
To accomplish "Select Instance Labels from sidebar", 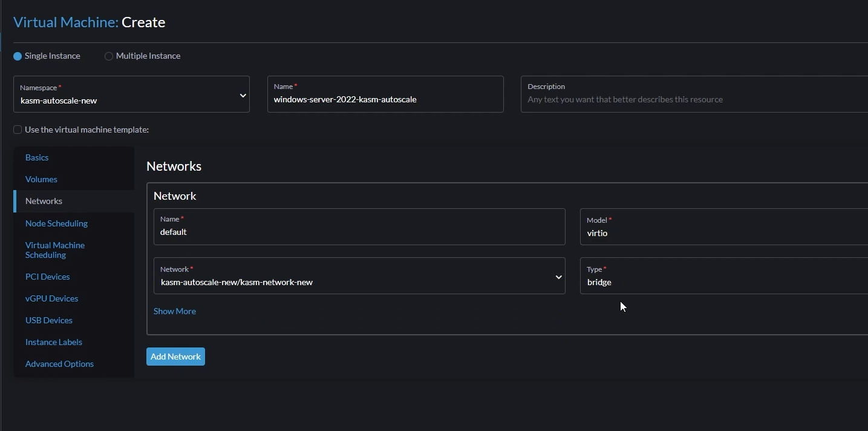I will [x=53, y=341].
